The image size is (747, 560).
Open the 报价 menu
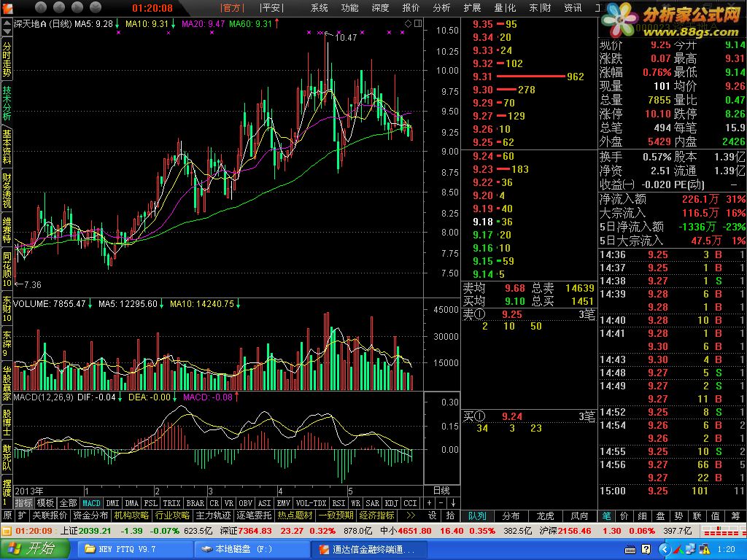pos(411,7)
